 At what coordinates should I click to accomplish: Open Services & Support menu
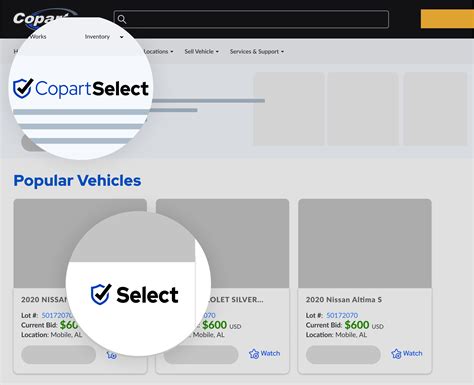point(257,52)
